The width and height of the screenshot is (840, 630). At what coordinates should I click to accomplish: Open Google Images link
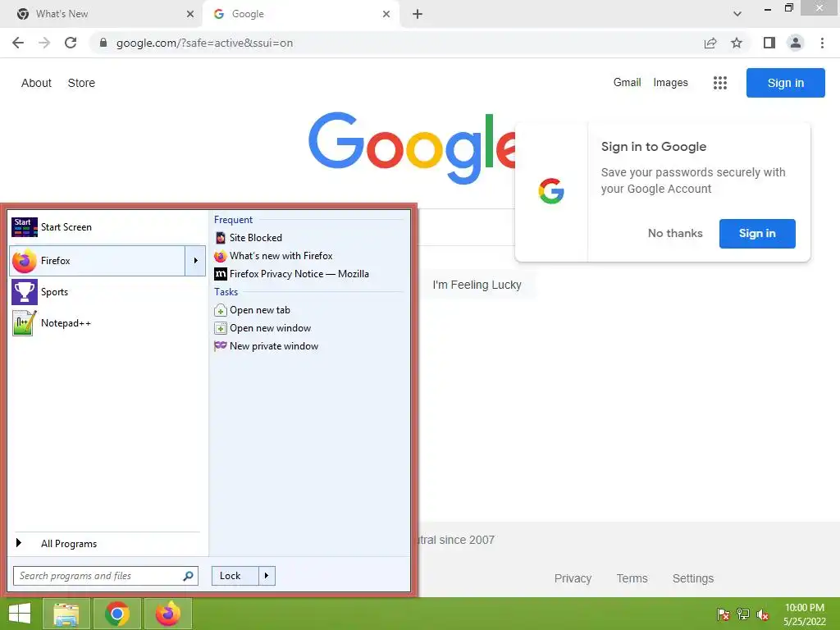pos(670,83)
